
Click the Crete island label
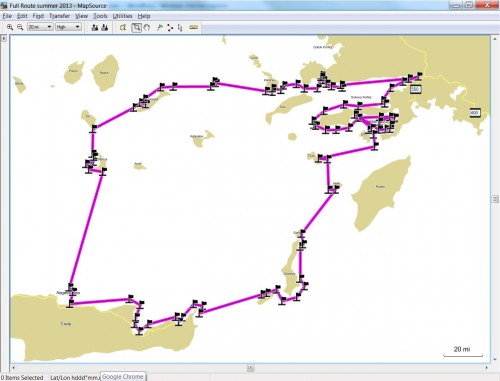tap(66, 324)
